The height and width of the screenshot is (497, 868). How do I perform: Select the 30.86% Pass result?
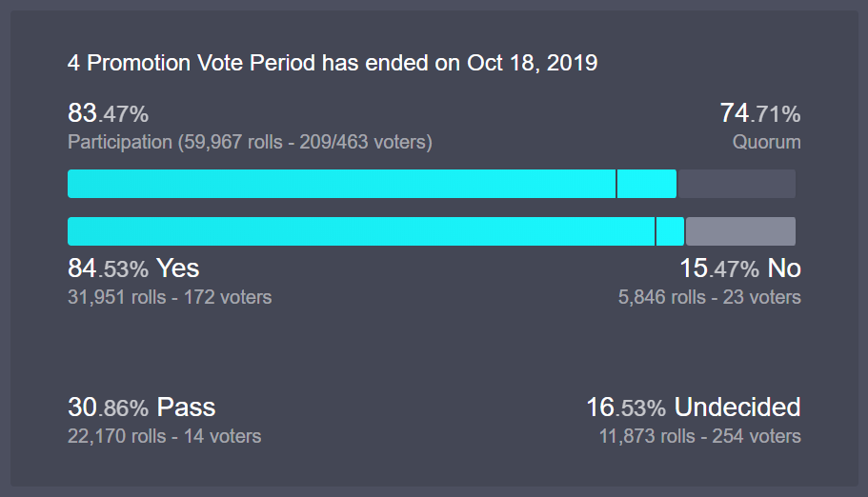(141, 408)
